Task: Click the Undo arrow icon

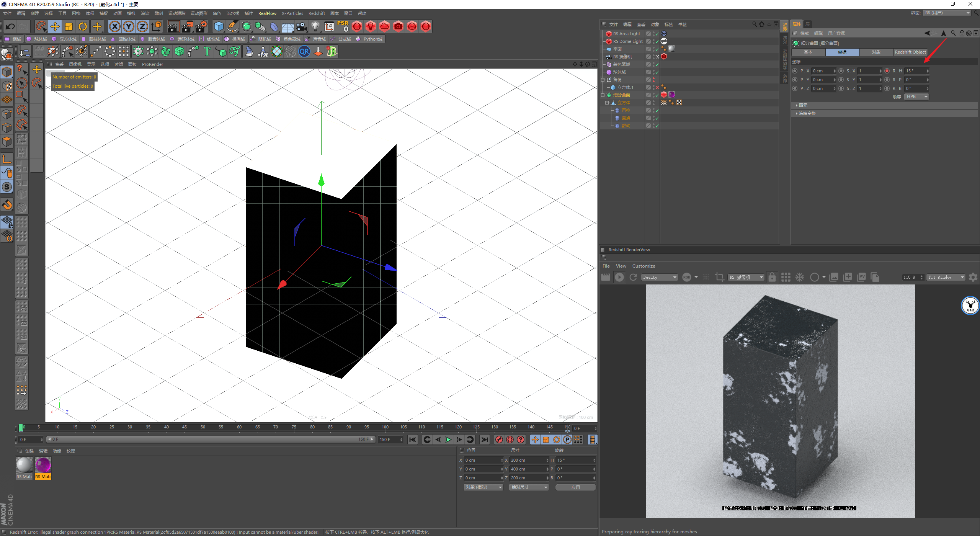Action: point(10,26)
